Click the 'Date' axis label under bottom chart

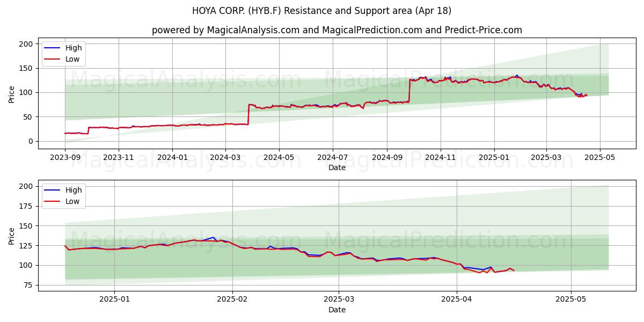tap(337, 310)
